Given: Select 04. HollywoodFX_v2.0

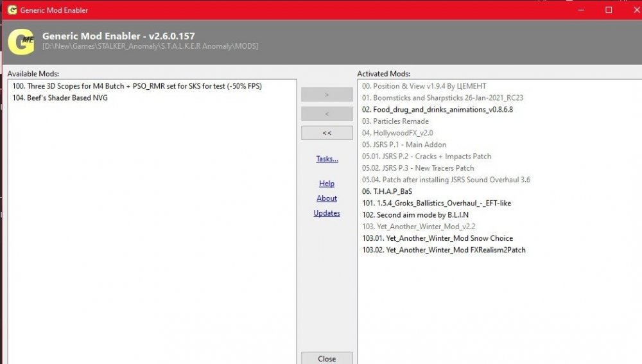Looking at the screenshot, I should (397, 133).
